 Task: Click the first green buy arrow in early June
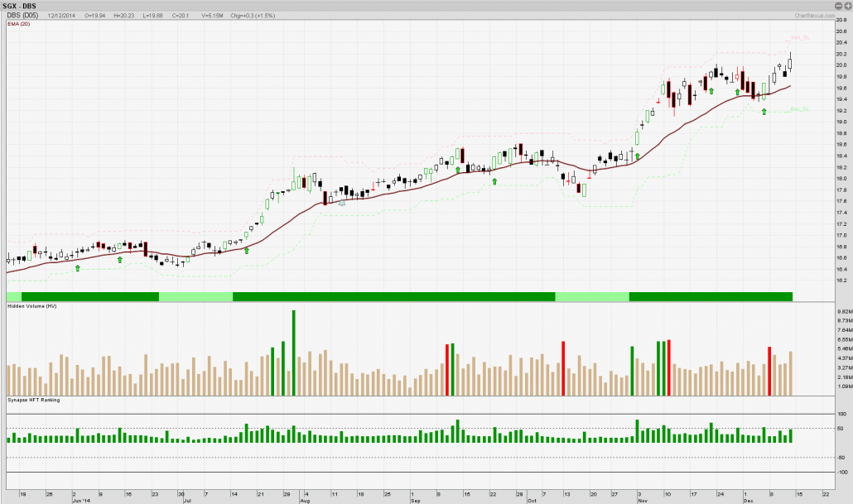(x=78, y=267)
